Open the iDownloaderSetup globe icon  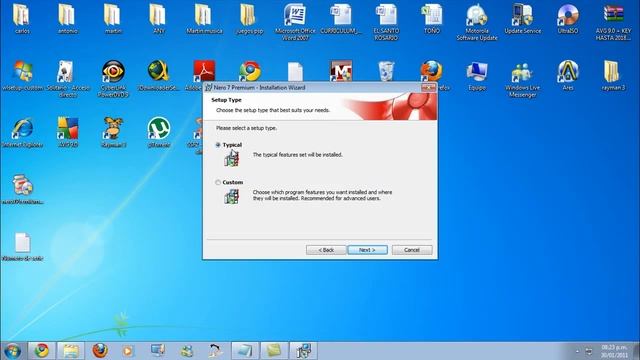158,76
